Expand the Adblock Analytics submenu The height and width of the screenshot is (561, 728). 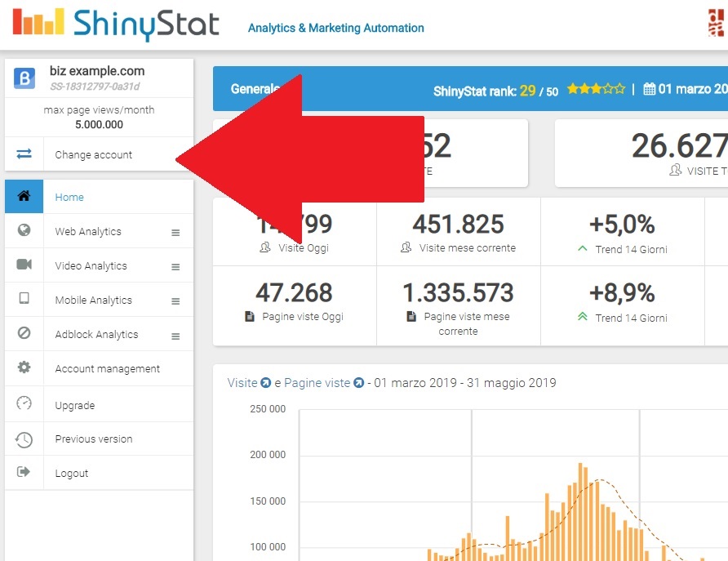coord(175,336)
